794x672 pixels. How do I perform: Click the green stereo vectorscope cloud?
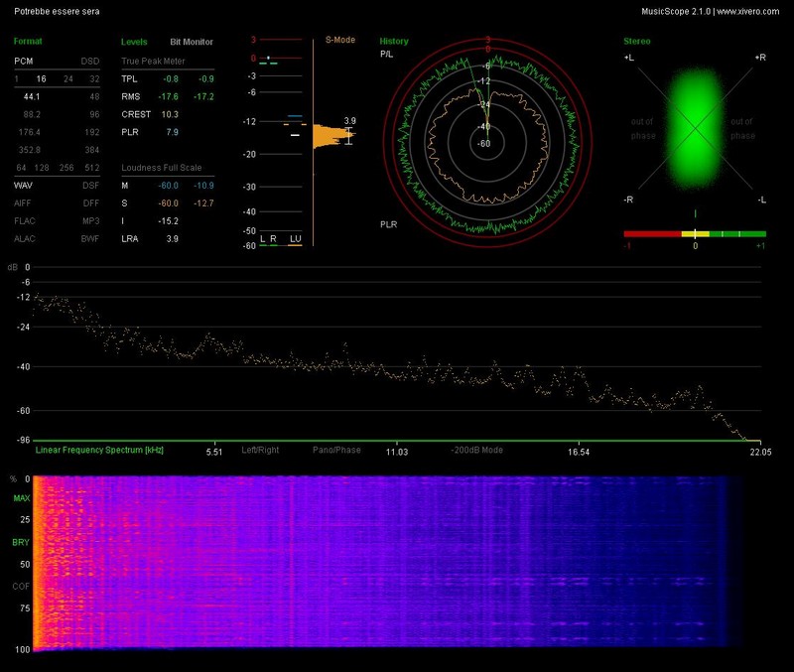point(696,128)
